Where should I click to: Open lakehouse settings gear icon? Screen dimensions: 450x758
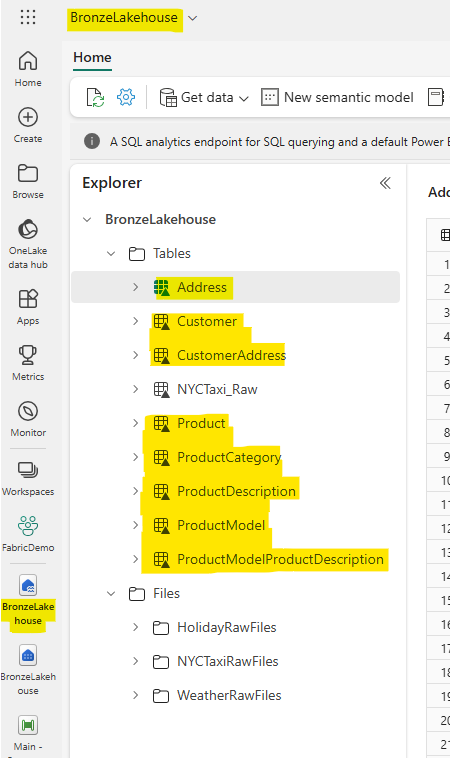tap(126, 97)
